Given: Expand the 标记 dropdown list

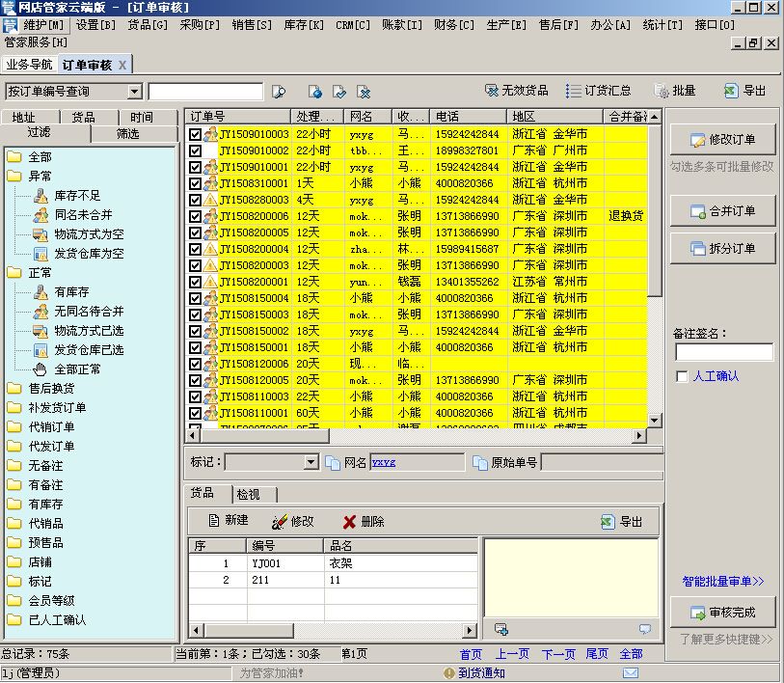Looking at the screenshot, I should pos(311,463).
